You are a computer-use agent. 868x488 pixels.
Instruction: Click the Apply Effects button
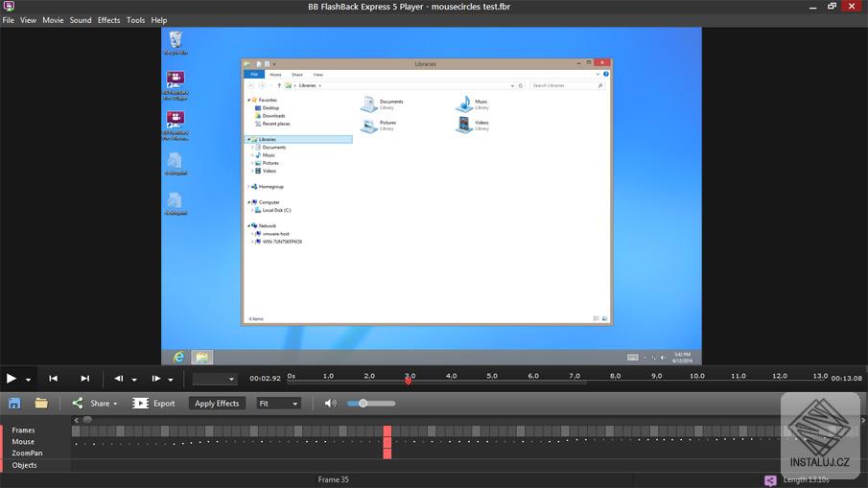217,404
